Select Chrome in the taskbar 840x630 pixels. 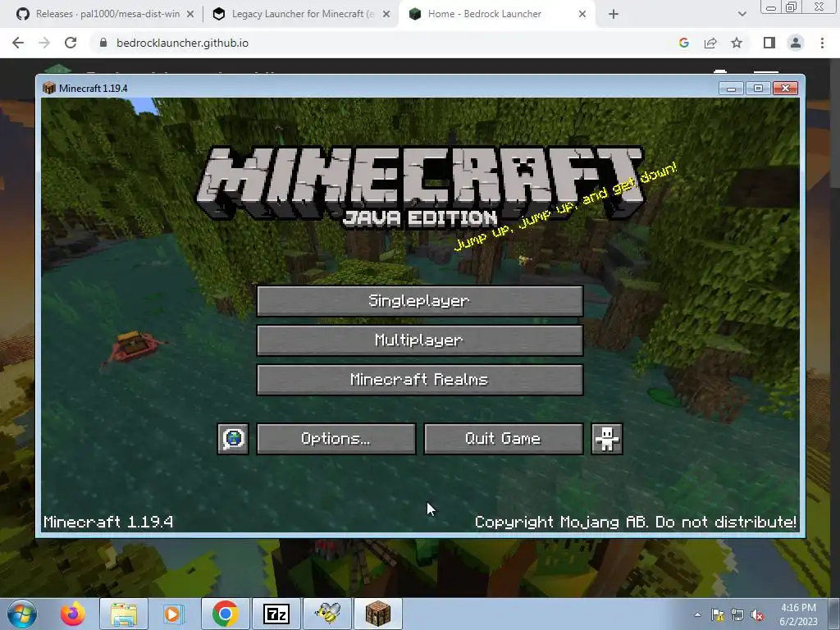coord(225,614)
